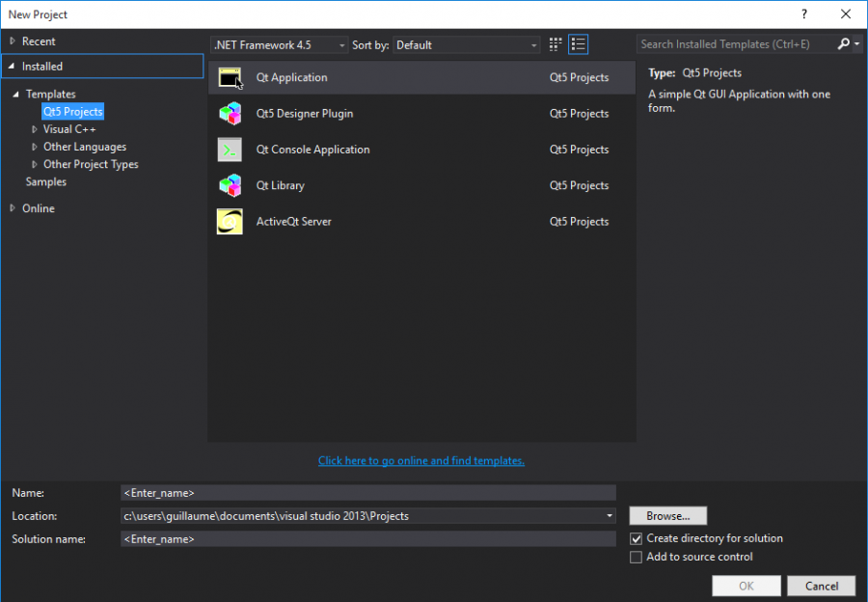The width and height of the screenshot is (868, 602).
Task: Click the ActiveQt Server yellow icon
Action: [x=230, y=222]
